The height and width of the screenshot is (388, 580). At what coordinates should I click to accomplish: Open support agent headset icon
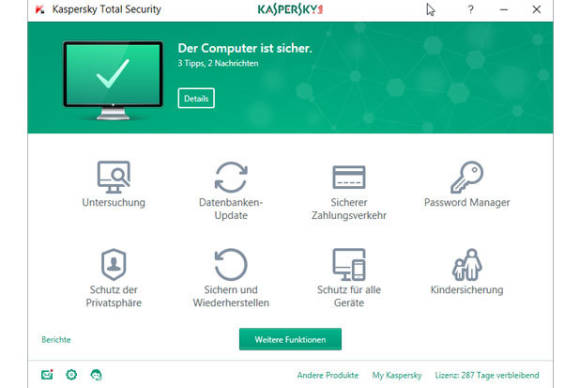click(96, 375)
